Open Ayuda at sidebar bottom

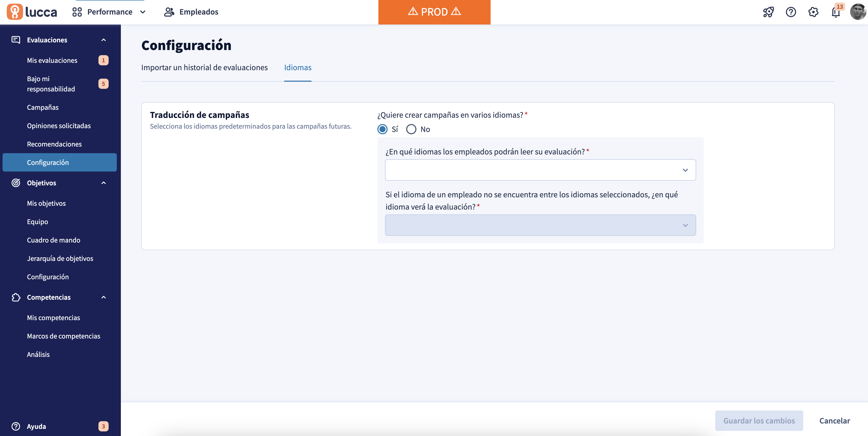click(60, 426)
